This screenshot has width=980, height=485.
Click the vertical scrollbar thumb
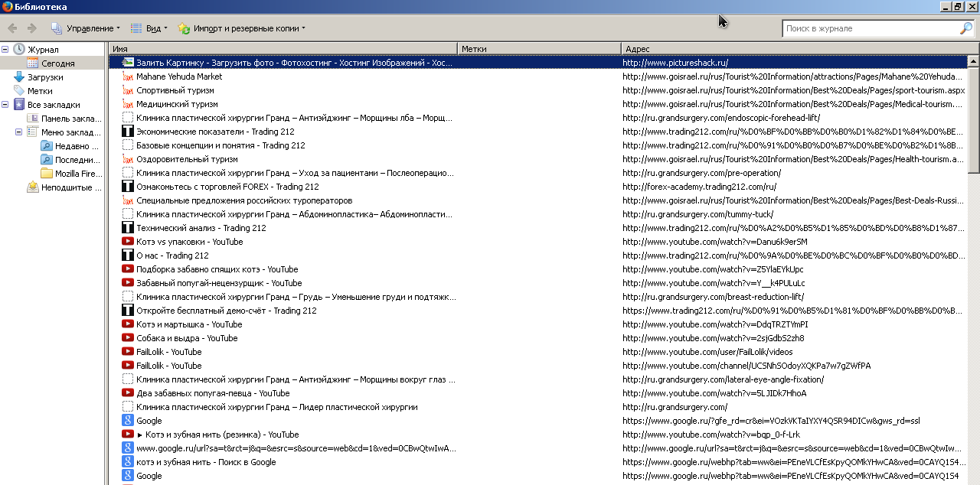pos(974,120)
